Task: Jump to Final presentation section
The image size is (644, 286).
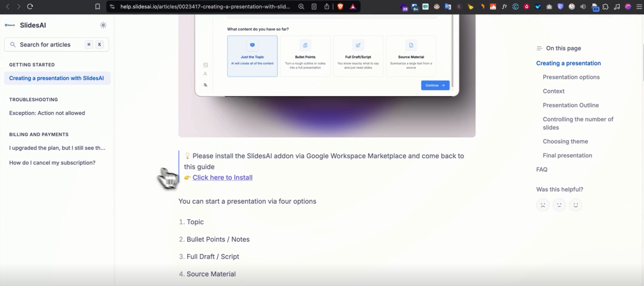Action: pyautogui.click(x=567, y=155)
